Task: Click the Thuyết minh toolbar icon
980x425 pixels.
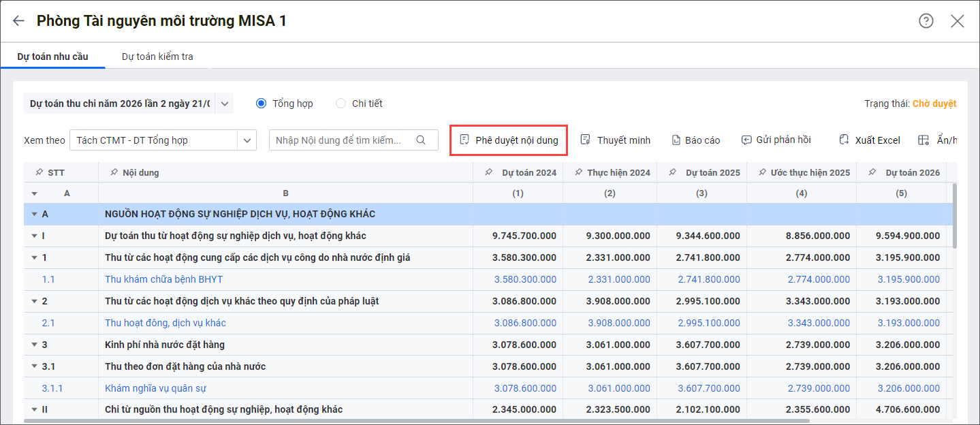Action: coord(585,140)
